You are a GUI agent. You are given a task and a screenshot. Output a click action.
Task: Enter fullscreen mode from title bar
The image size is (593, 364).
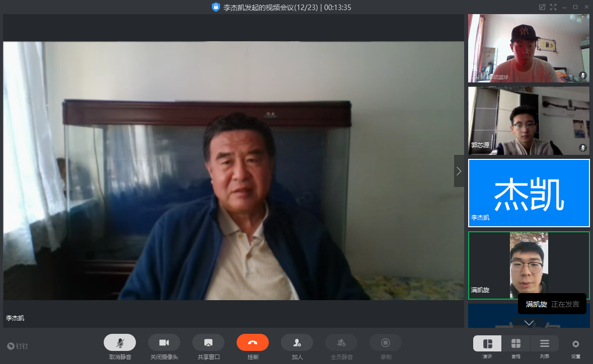[553, 7]
